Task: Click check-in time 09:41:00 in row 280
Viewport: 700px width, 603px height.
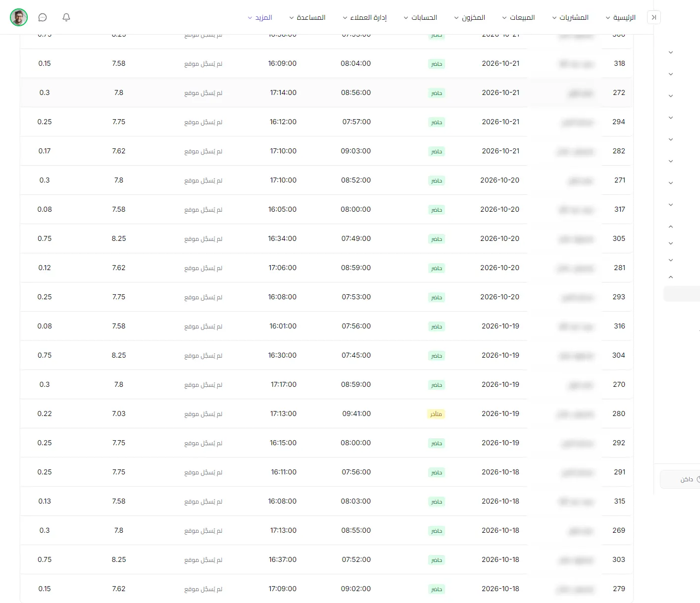Action: pyautogui.click(x=356, y=414)
